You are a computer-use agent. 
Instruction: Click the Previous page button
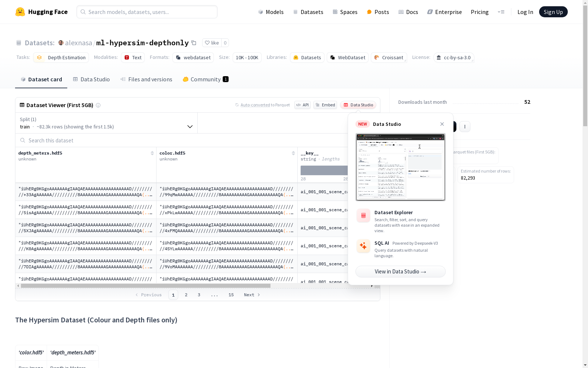pos(148,295)
